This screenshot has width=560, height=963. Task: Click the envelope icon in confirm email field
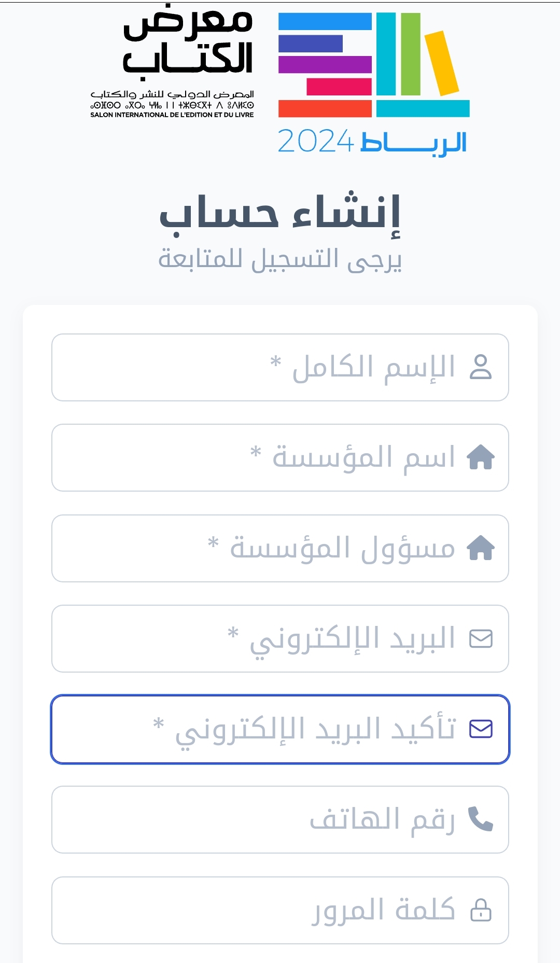click(x=481, y=729)
